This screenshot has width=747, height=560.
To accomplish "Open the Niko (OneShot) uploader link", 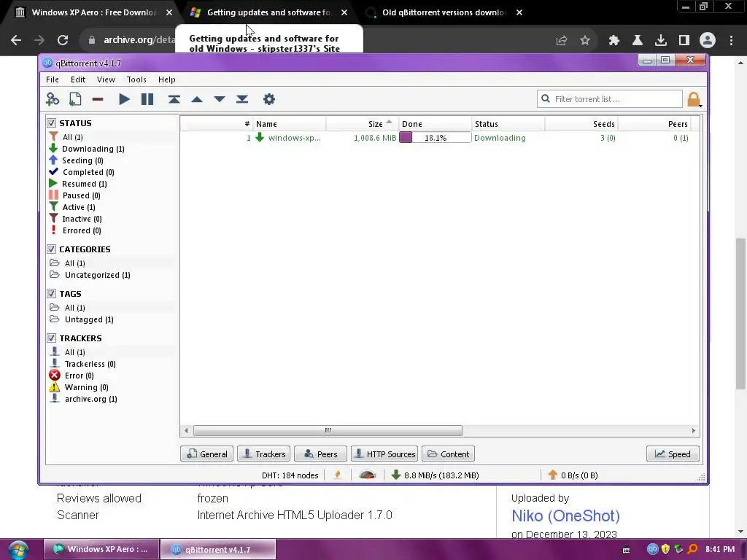I will 565,516.
